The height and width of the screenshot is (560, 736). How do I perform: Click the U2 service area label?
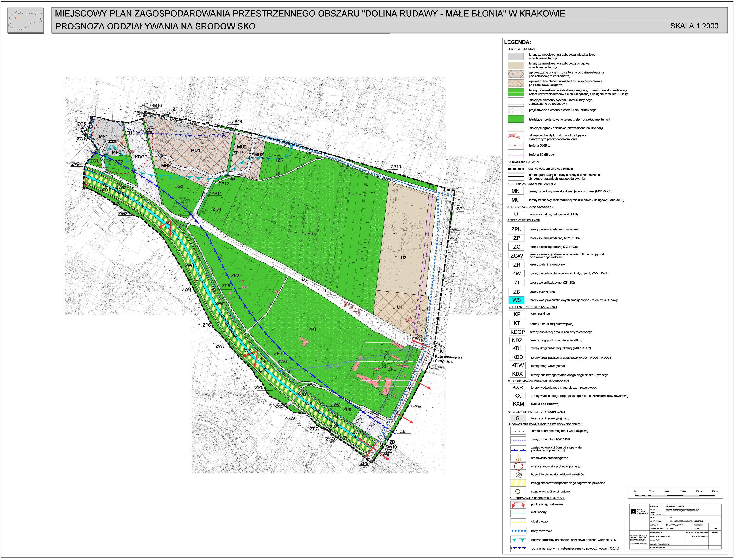pyautogui.click(x=403, y=258)
